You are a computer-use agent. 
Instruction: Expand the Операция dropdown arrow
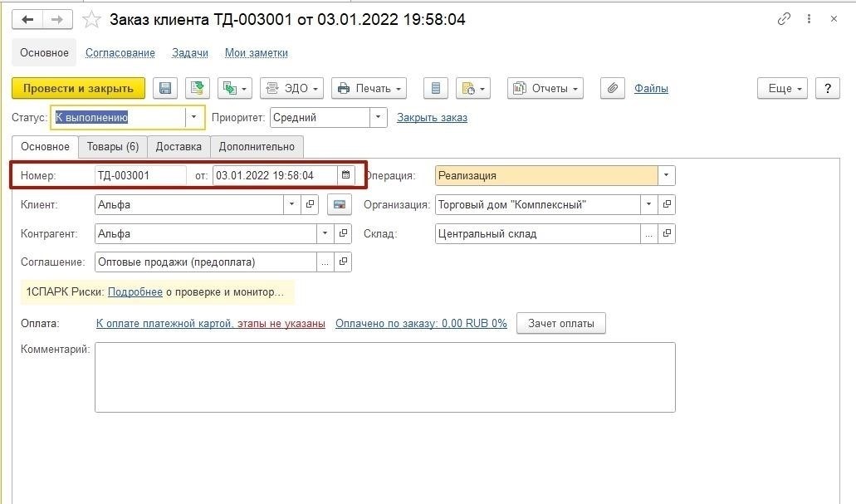[x=666, y=175]
